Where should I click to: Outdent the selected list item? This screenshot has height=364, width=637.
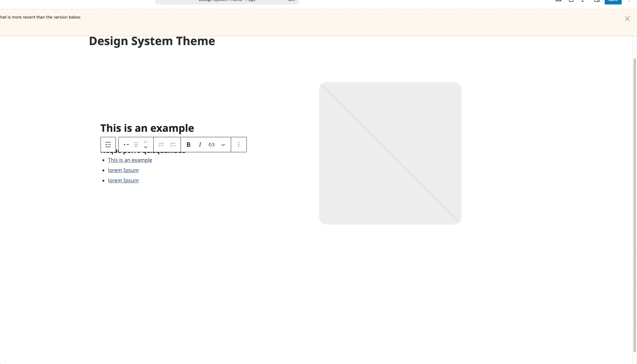click(161, 145)
